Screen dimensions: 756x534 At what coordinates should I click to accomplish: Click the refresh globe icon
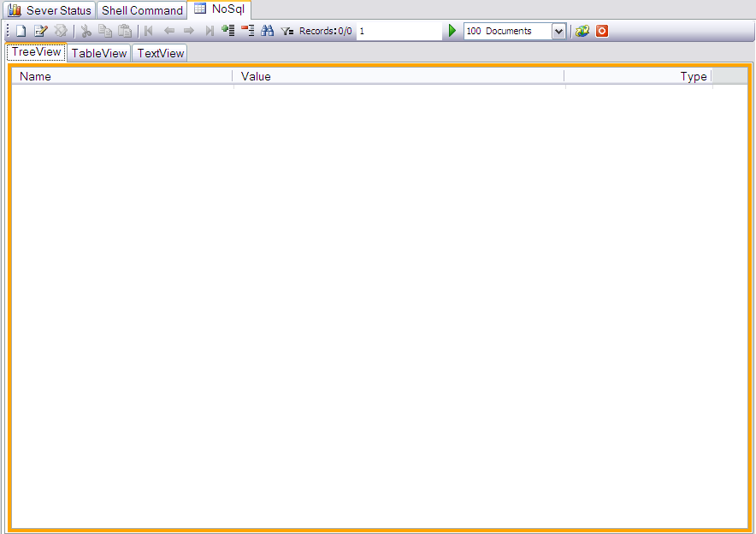pyautogui.click(x=582, y=32)
